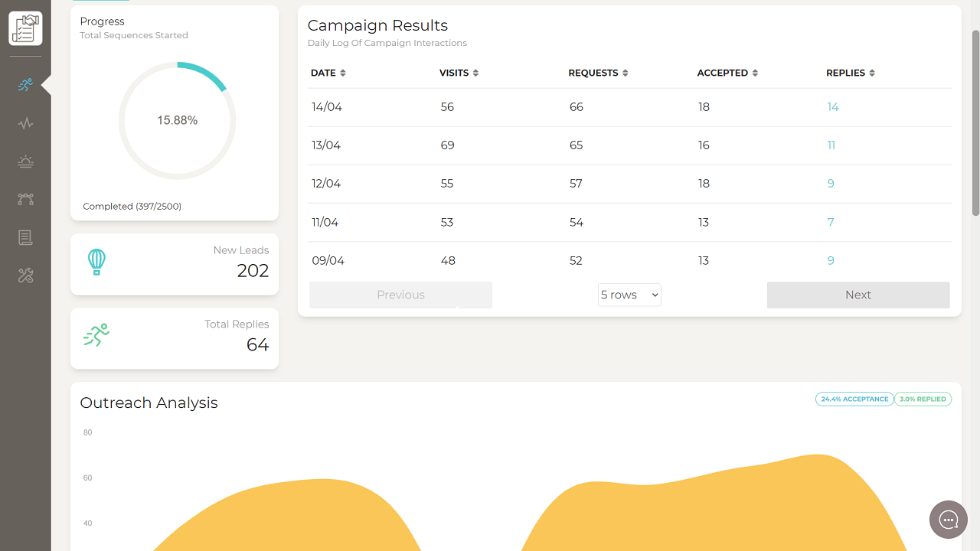
Task: Open the bezier curve sidebar icon
Action: [25, 200]
